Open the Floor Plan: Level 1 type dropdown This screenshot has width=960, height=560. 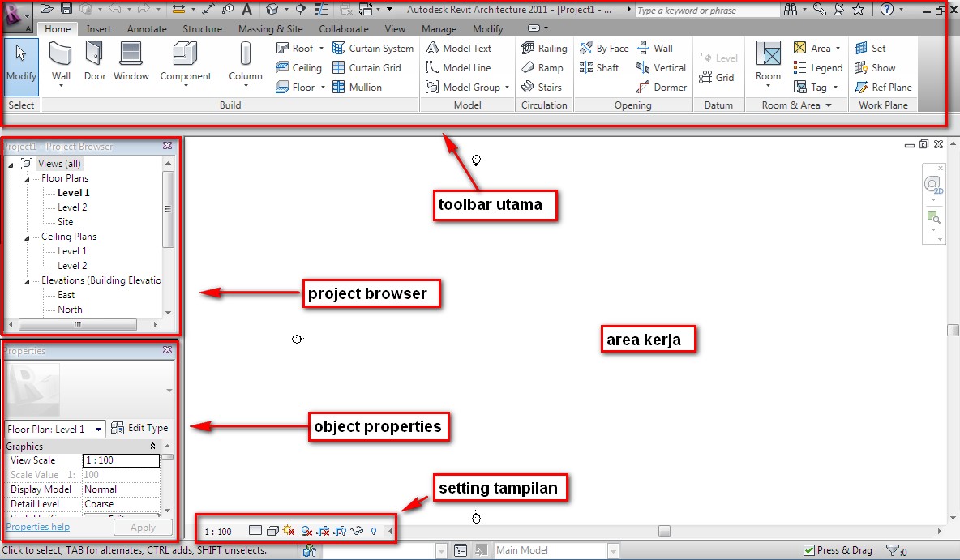pyautogui.click(x=98, y=429)
